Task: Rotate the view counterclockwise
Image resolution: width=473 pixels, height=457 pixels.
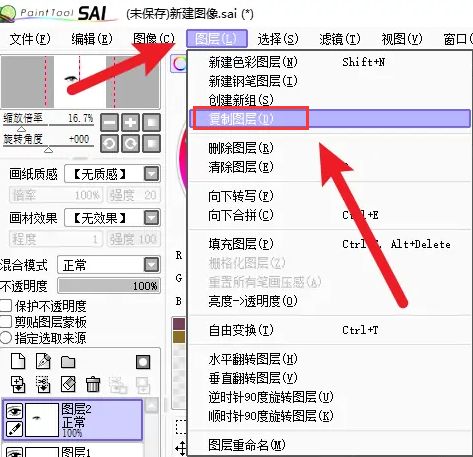Action: click(x=110, y=144)
